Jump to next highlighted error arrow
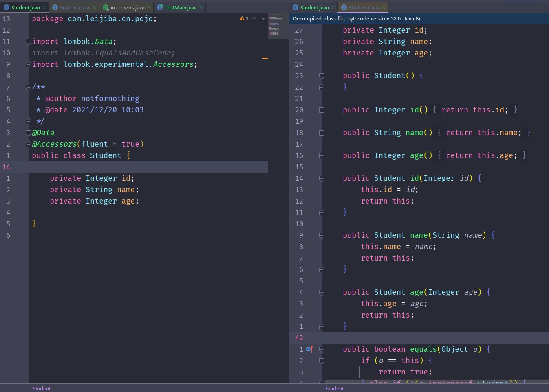 pos(263,18)
